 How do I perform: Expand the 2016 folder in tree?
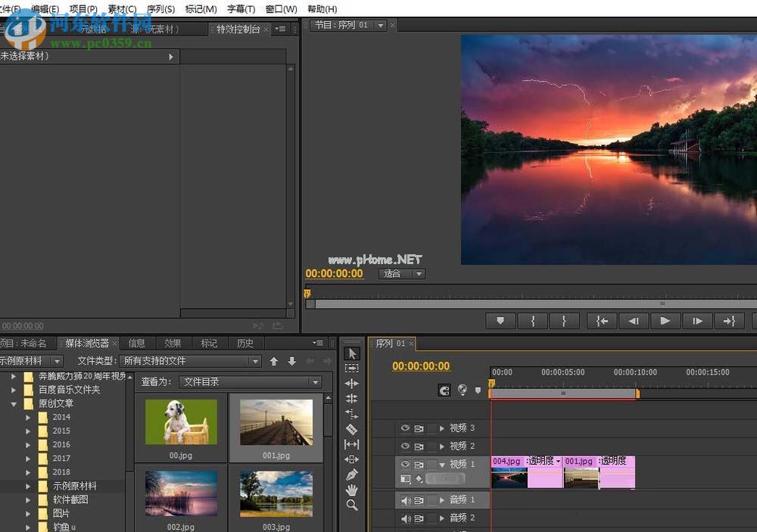[28, 445]
